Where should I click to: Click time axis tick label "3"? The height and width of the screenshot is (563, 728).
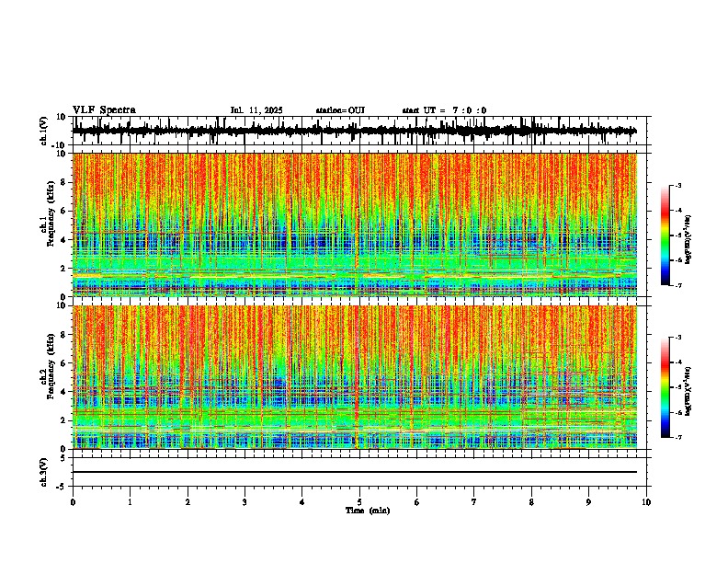pyautogui.click(x=245, y=502)
